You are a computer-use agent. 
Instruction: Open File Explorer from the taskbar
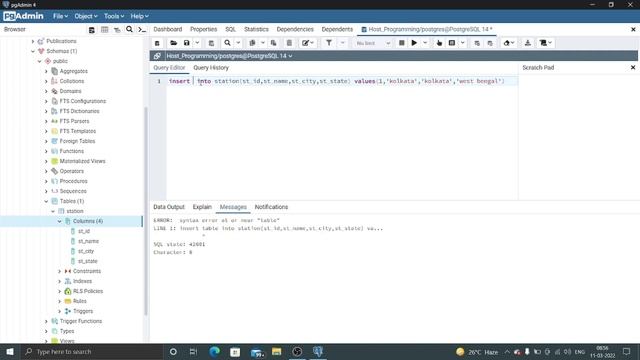coord(277,352)
